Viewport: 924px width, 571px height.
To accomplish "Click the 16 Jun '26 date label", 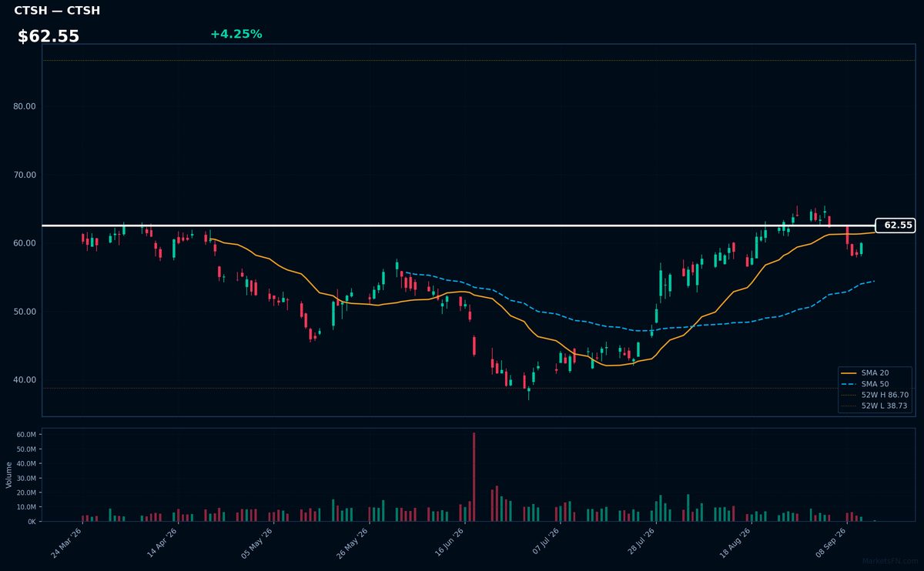I will 449,543.
